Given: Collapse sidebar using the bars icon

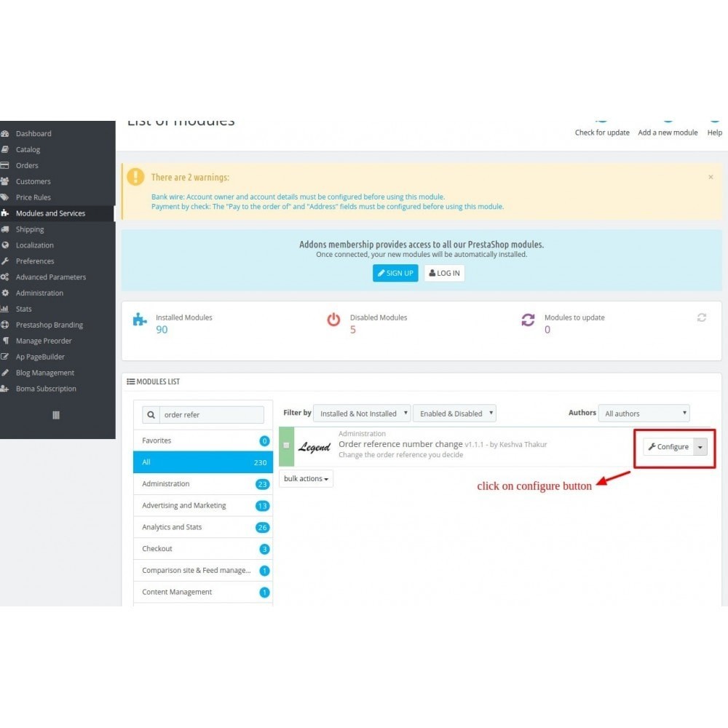Looking at the screenshot, I should click(x=56, y=415).
